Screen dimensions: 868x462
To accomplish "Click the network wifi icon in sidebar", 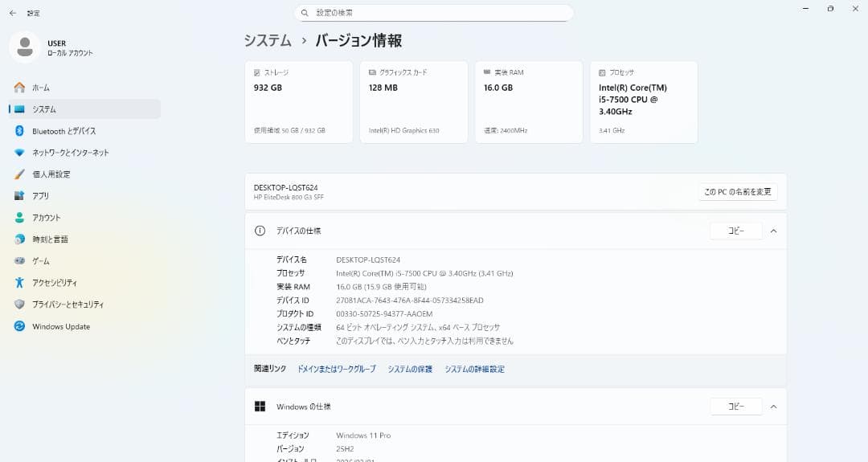I will pyautogui.click(x=19, y=152).
